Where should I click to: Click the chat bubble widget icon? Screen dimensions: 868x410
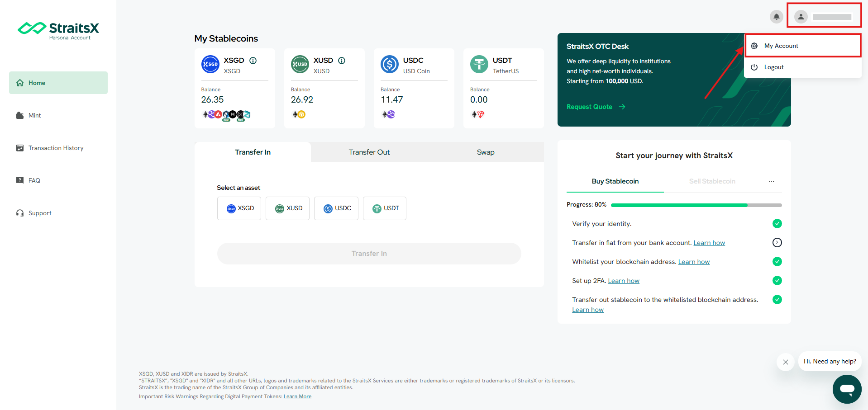click(x=847, y=389)
